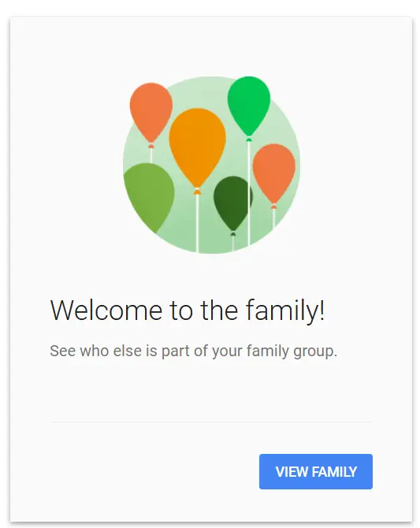This screenshot has width=420, height=528.
Task: Click the word "family!" in the heading
Action: [x=285, y=310]
